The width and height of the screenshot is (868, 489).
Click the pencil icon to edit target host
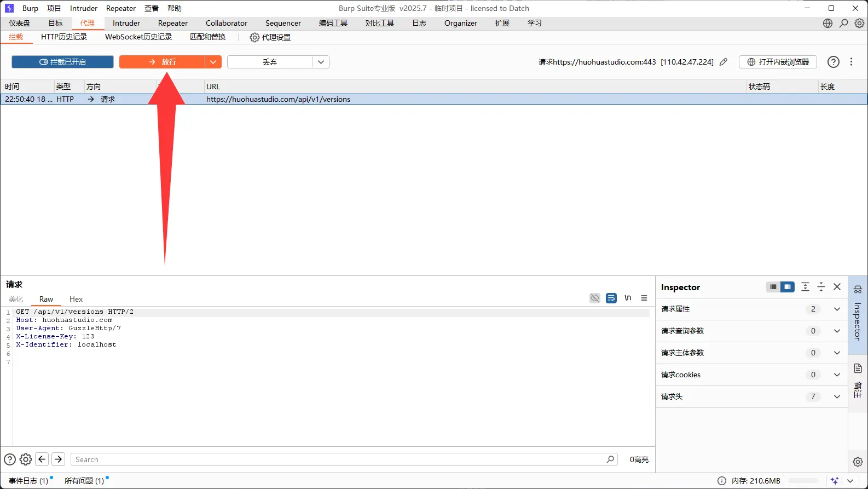point(724,62)
